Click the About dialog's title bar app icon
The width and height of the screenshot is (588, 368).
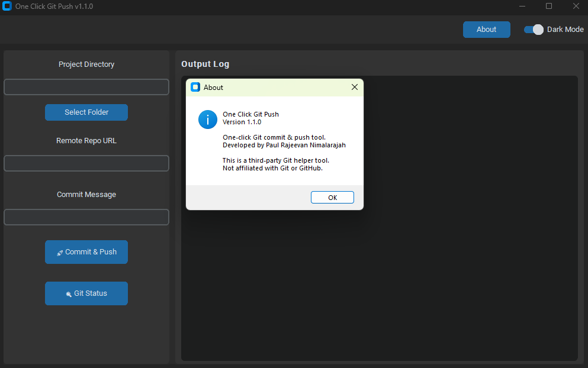click(x=195, y=87)
